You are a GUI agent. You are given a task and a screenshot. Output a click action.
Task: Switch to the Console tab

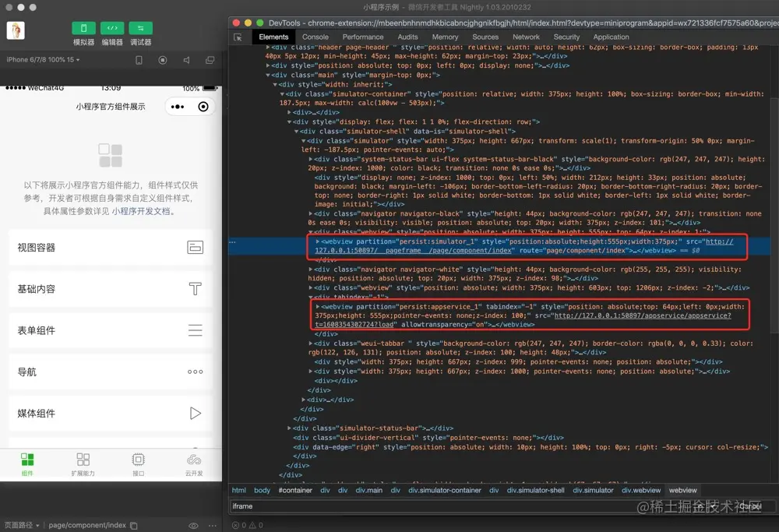(x=315, y=37)
